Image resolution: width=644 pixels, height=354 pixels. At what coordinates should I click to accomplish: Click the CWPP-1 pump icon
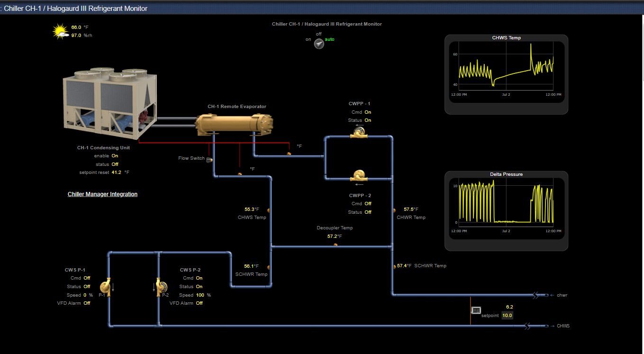pos(359,133)
